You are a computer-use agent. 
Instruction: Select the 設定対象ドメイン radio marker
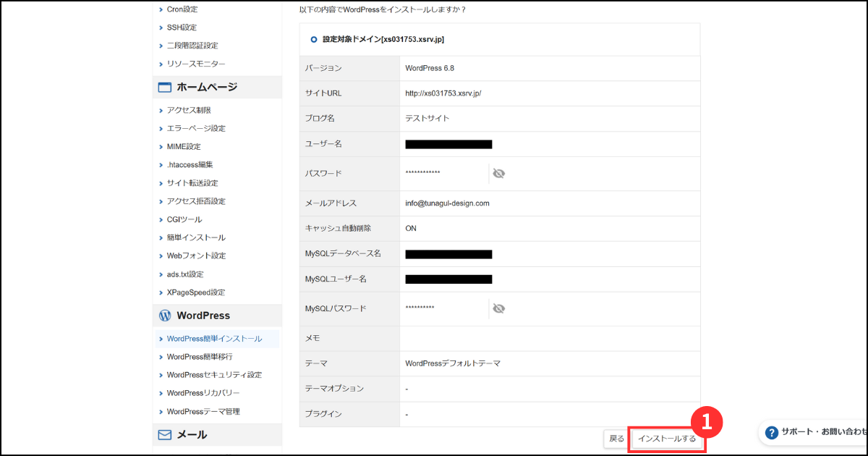click(x=314, y=39)
